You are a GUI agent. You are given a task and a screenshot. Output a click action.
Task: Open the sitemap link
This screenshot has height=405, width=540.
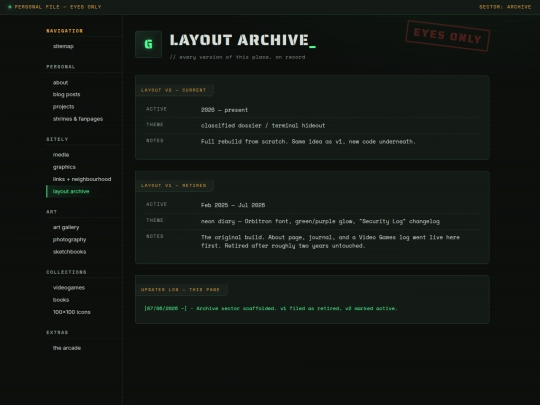click(63, 46)
